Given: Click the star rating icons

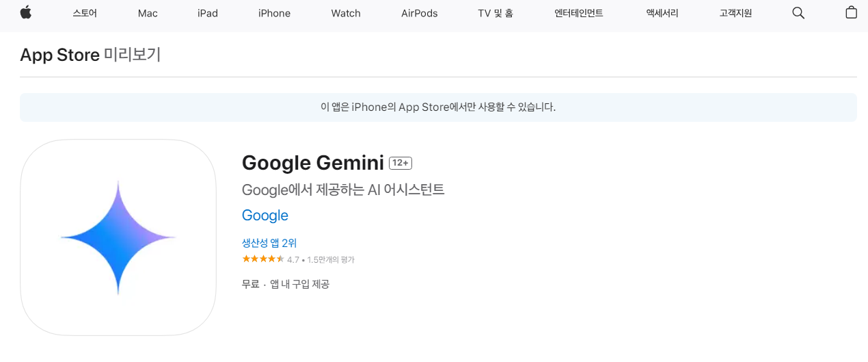Looking at the screenshot, I should [263, 259].
